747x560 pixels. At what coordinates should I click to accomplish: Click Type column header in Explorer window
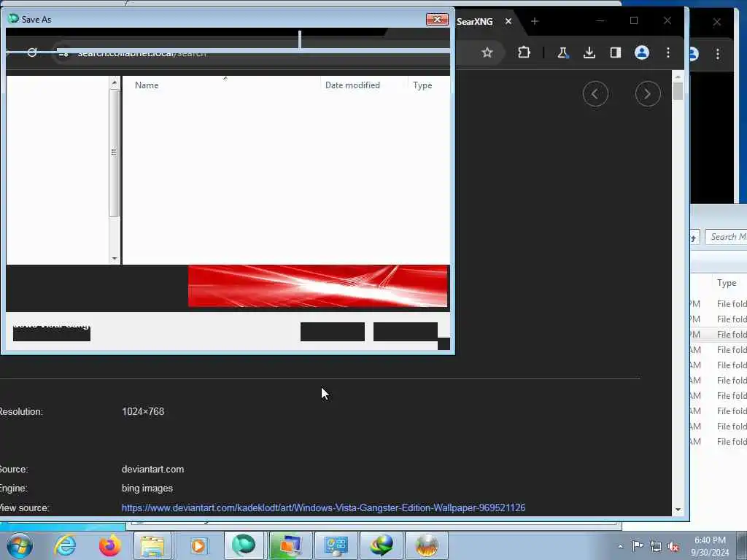pos(727,283)
